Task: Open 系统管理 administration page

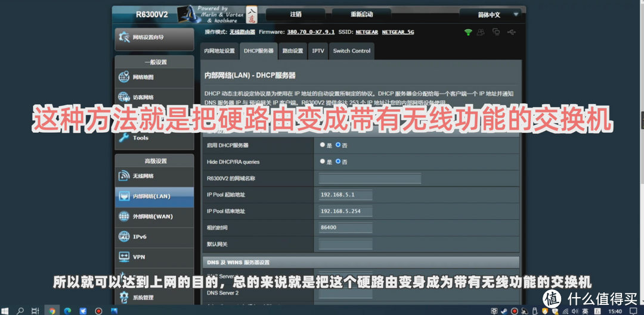Action: [x=154, y=297]
